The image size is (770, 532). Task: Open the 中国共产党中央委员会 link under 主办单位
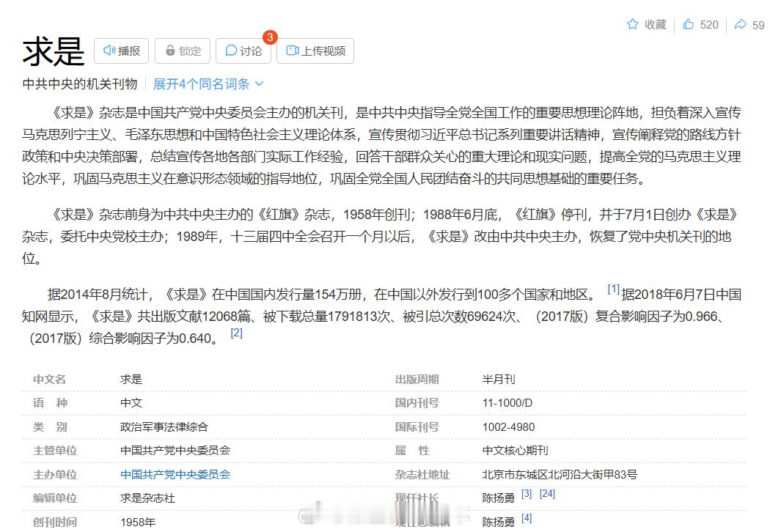(175, 475)
